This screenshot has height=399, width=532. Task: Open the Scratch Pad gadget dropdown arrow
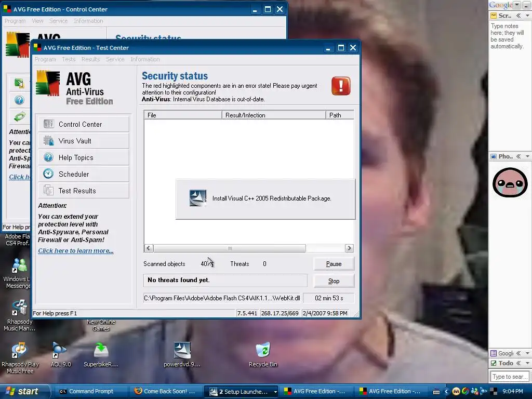point(527,16)
